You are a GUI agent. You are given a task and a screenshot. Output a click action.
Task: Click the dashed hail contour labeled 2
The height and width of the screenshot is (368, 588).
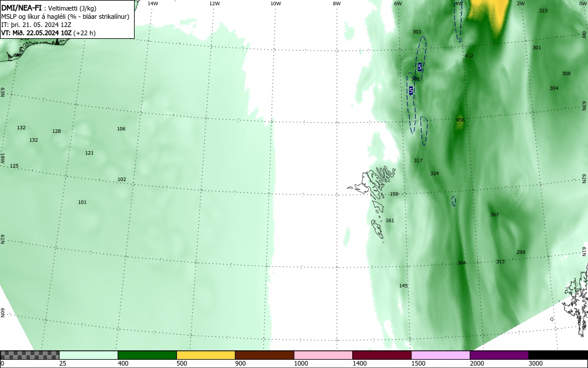point(458,21)
